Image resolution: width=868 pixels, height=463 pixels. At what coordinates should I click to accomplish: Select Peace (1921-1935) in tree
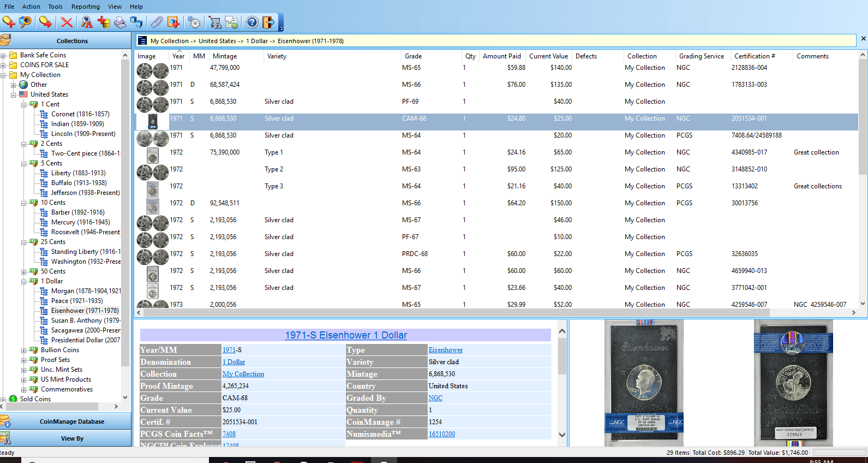77,301
